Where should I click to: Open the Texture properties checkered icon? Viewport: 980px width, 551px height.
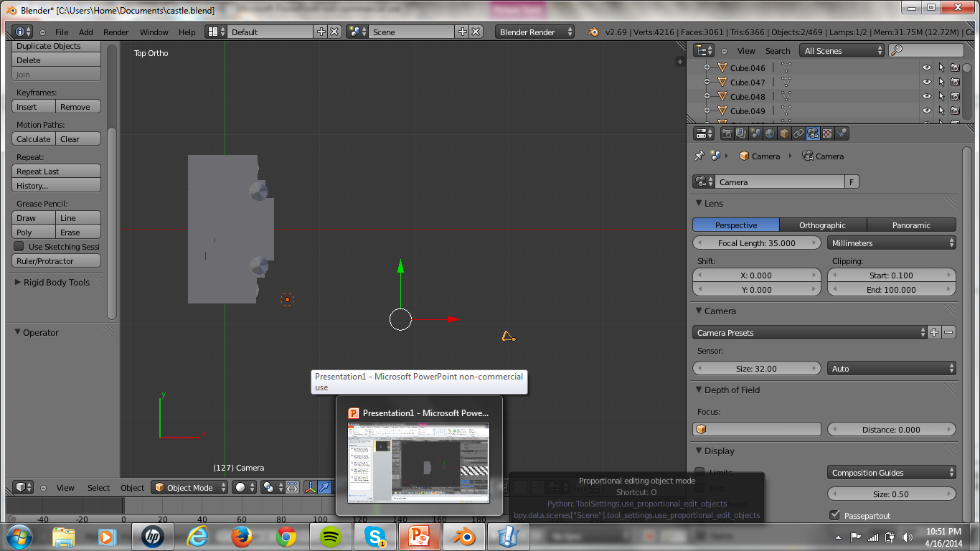pyautogui.click(x=827, y=133)
